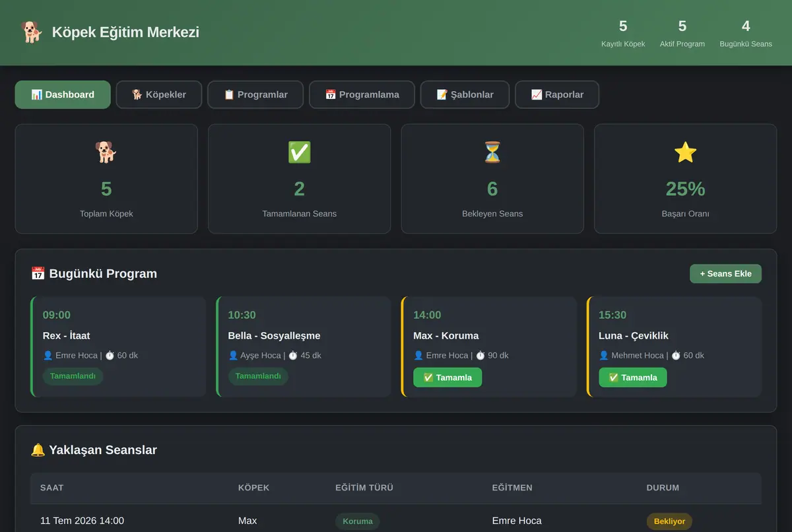Click the '11 Tem 2026 14:00' table cell
Screen dimensions: 792x532
coord(82,521)
